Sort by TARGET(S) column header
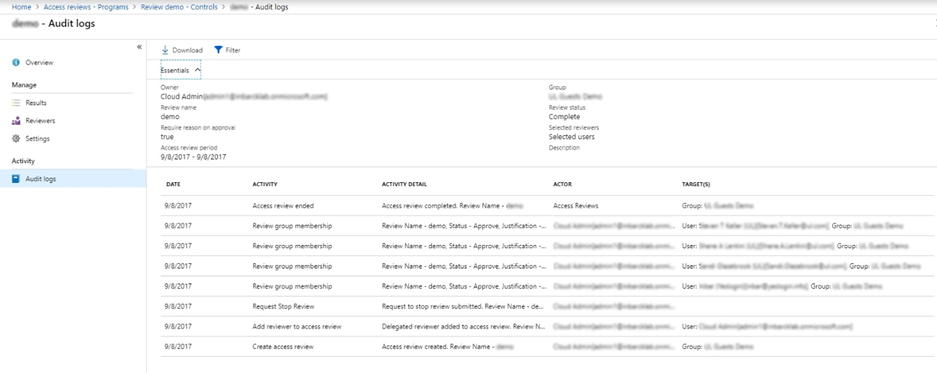 point(696,184)
